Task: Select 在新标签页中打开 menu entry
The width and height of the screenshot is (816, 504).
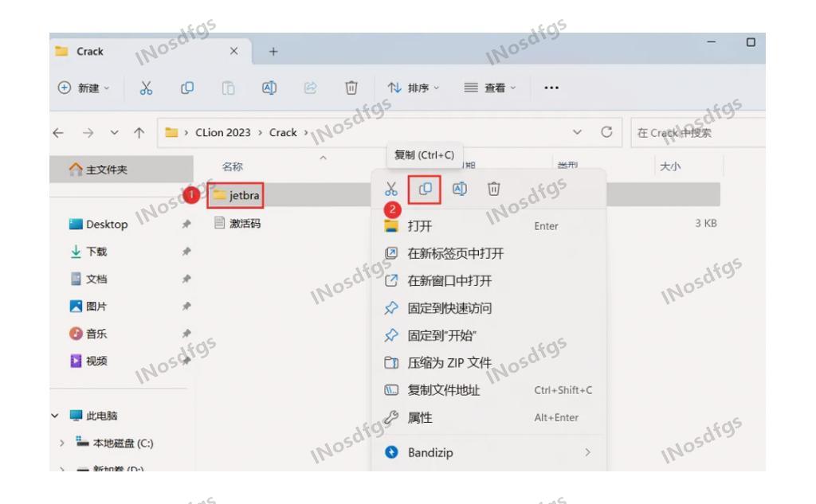Action: 488,253
